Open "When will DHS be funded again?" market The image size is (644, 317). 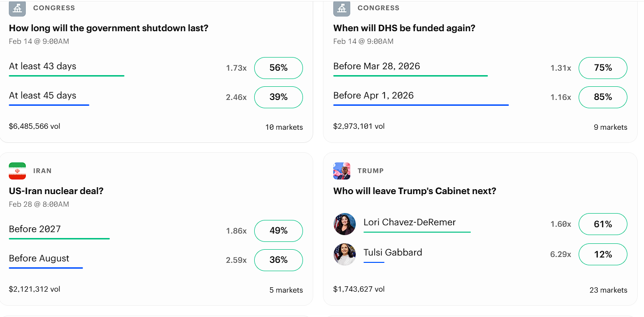point(404,28)
